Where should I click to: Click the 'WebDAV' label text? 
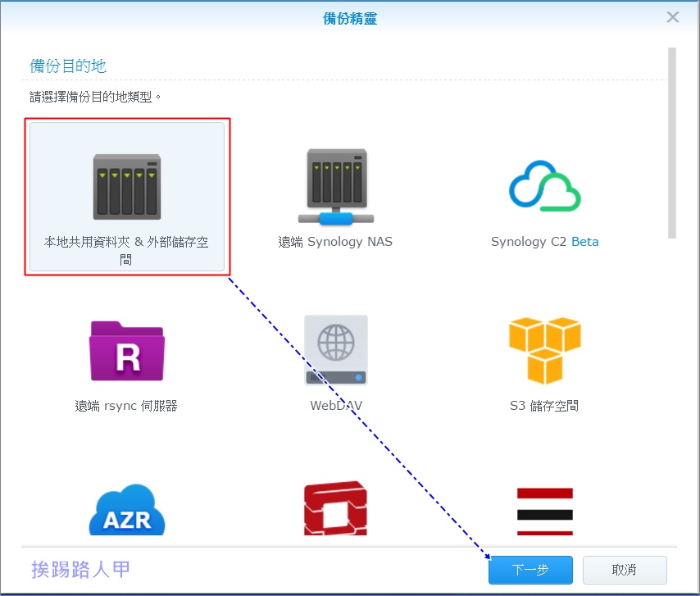(336, 406)
